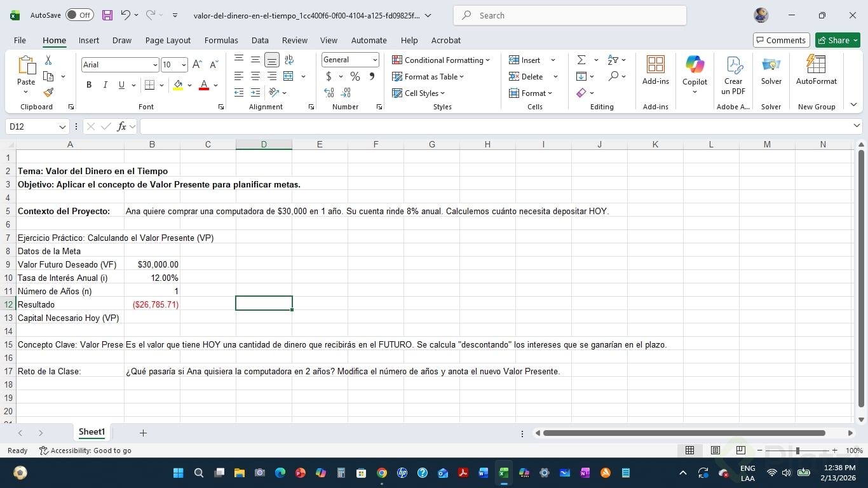This screenshot has height=488, width=868.
Task: Click the zoom slider handle in status bar
Action: coord(797,451)
